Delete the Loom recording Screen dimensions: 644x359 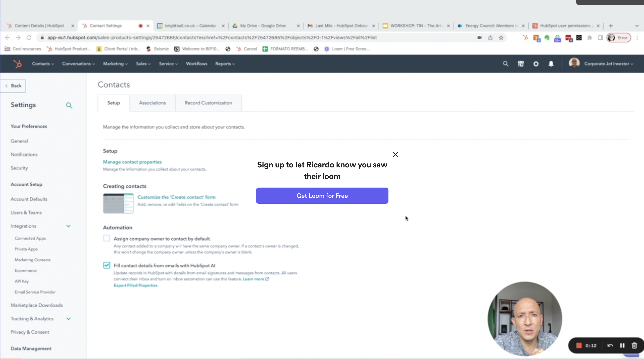coord(634,346)
